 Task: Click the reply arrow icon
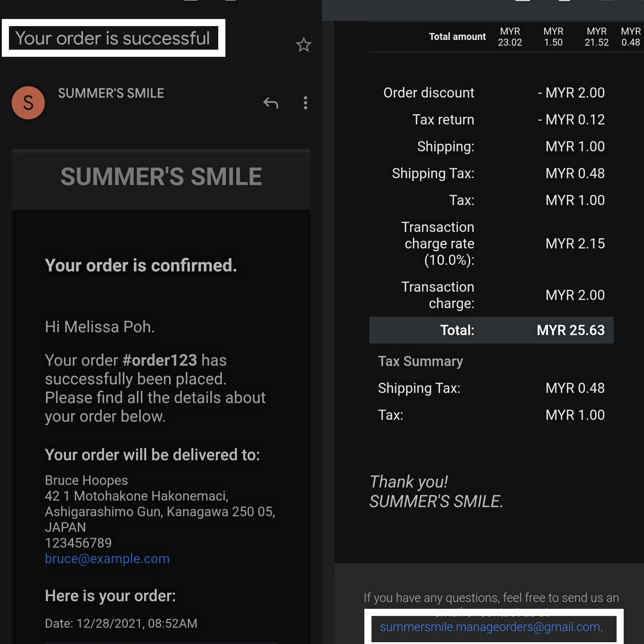point(271,103)
